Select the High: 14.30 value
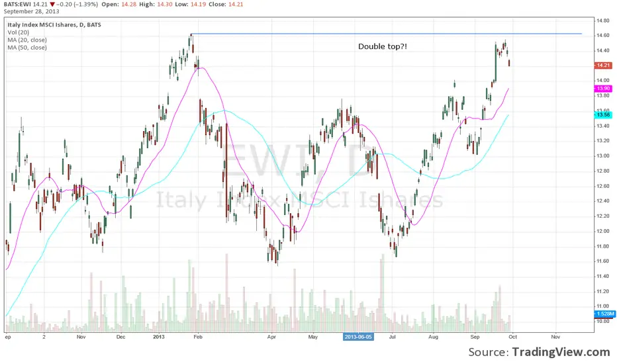Screen dimensions: 617x364 156,5
